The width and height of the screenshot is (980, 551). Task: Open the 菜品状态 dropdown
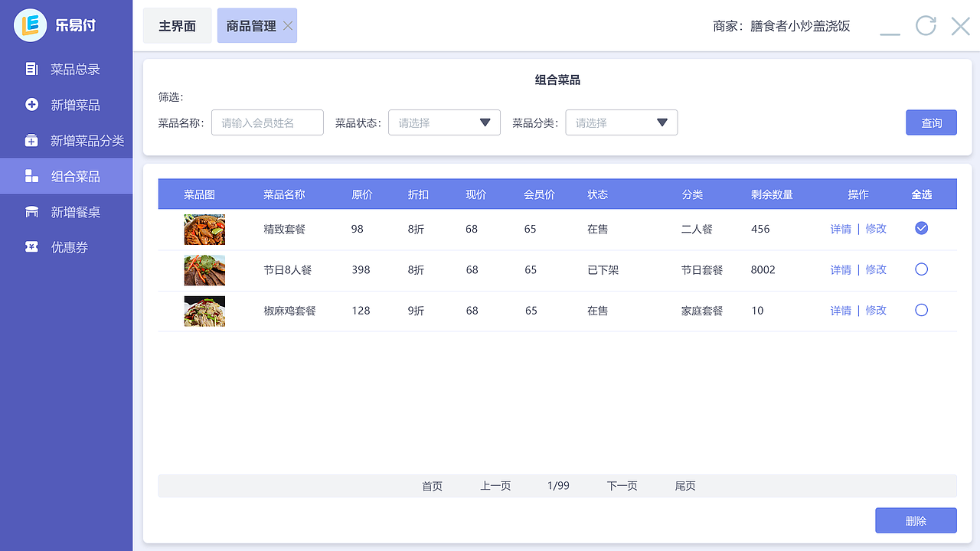[444, 122]
